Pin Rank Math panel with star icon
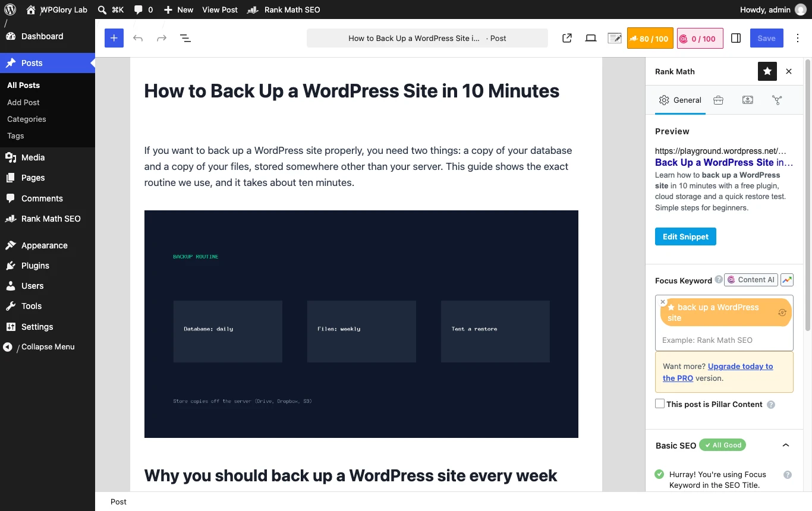 pyautogui.click(x=767, y=71)
